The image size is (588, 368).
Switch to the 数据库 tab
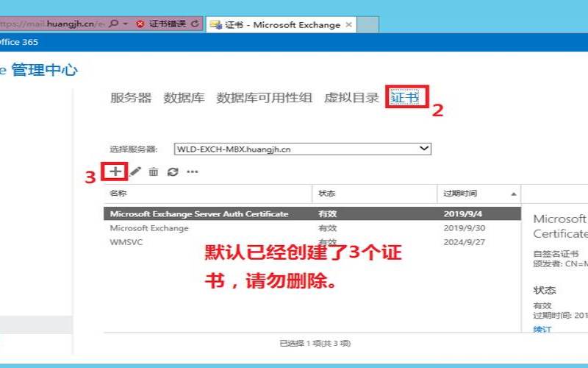click(184, 98)
